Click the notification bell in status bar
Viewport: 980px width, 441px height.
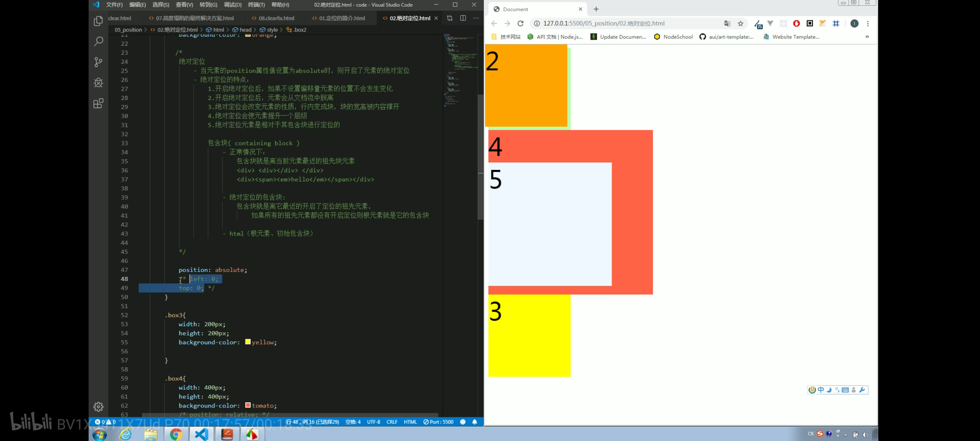(x=474, y=422)
